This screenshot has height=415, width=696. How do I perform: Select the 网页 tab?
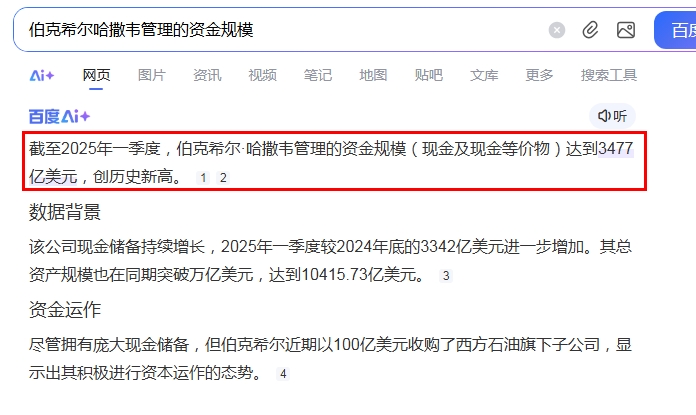(96, 75)
